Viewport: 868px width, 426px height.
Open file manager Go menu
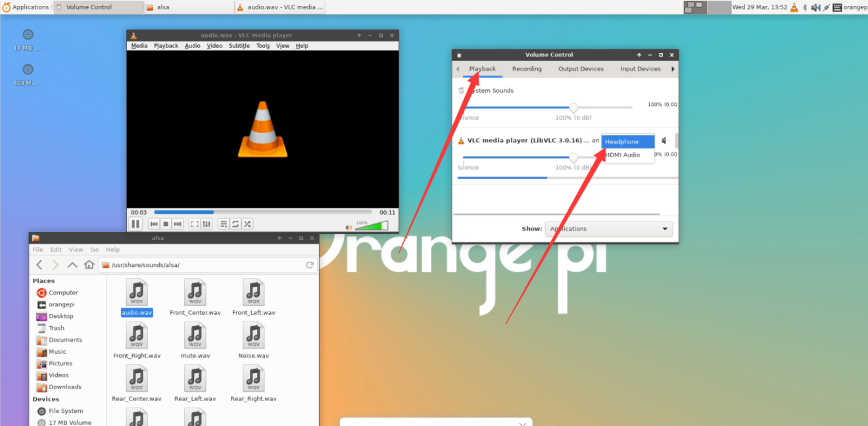click(94, 250)
